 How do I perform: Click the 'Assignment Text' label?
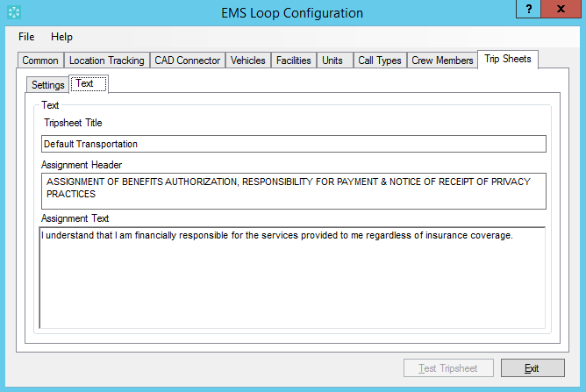pos(75,218)
